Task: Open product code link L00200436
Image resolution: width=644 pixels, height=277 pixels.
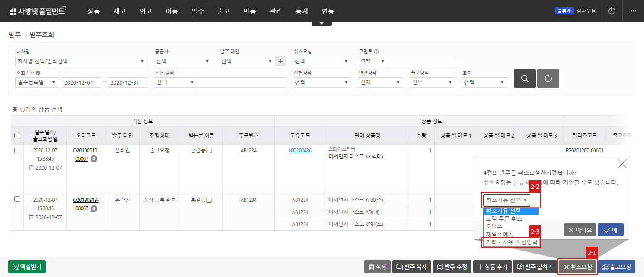Action: pos(300,151)
